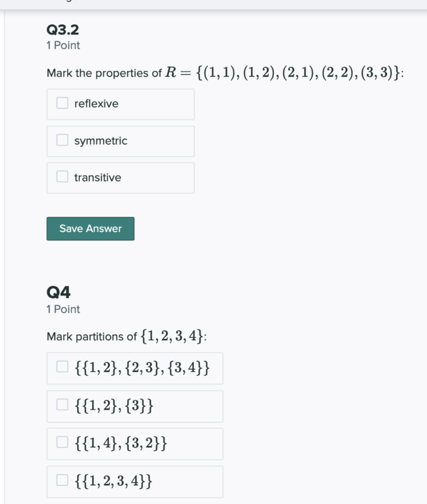Viewport: 427px width, 504px height.
Task: Check the reflexive property checkbox
Action: pos(62,103)
